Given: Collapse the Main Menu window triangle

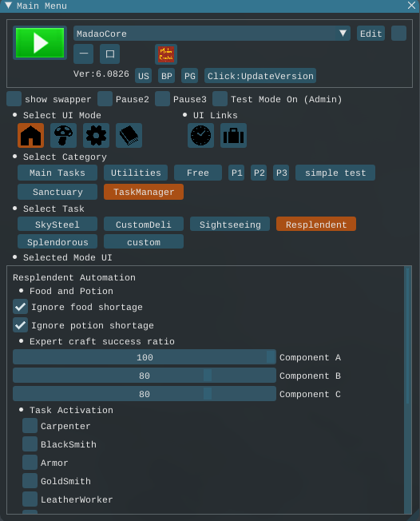Looking at the screenshot, I should pyautogui.click(x=8, y=6).
